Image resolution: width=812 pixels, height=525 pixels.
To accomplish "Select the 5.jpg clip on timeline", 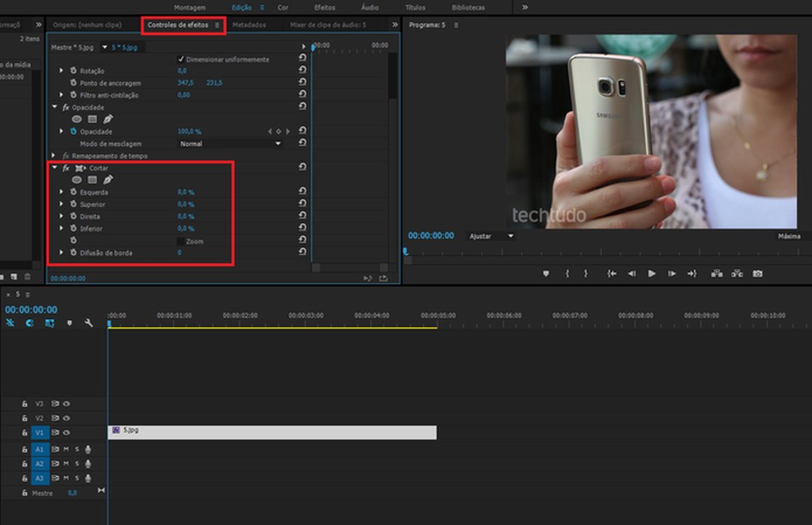I will 272,432.
